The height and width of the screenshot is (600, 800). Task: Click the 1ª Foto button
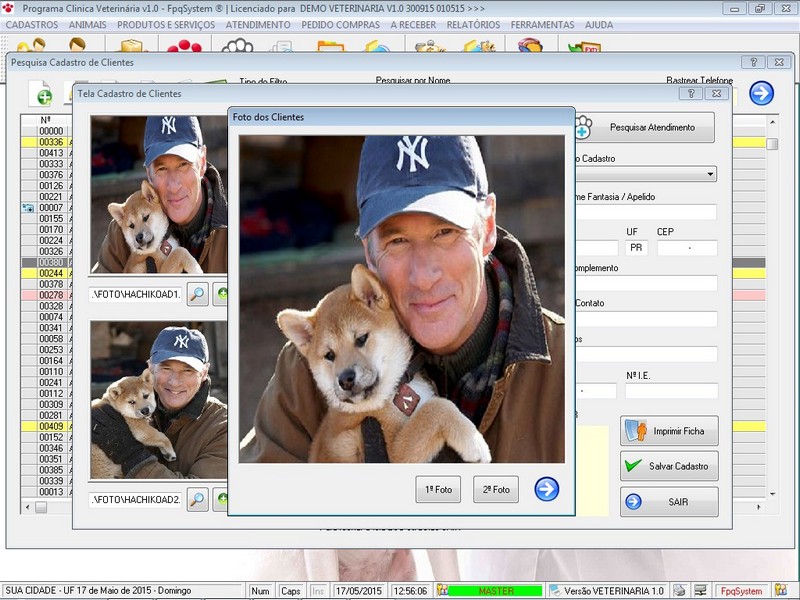pyautogui.click(x=438, y=489)
